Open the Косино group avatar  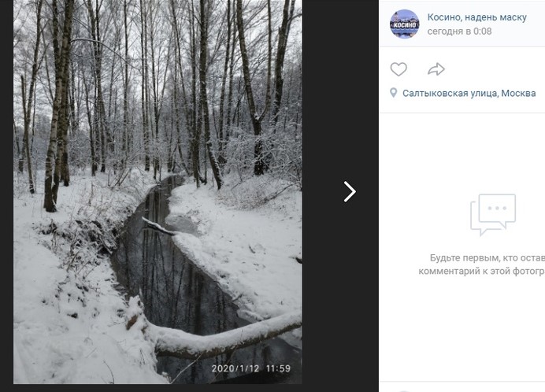click(x=405, y=24)
